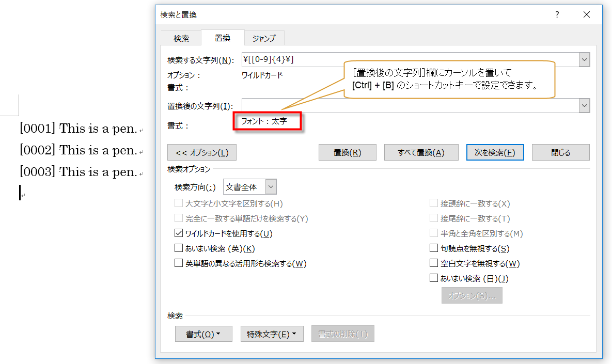The image size is (612, 364).
Task: Click the 置換 button
Action: pos(347,152)
